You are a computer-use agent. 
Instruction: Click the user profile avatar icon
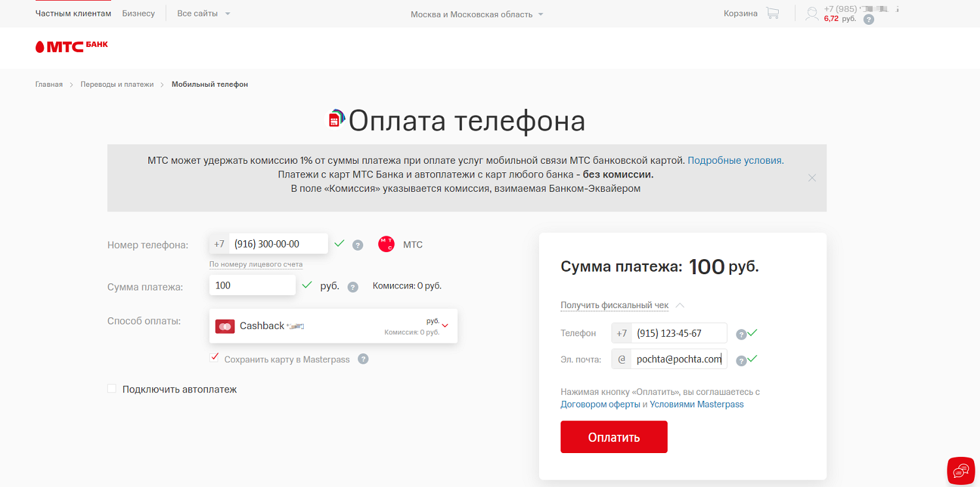pos(812,13)
